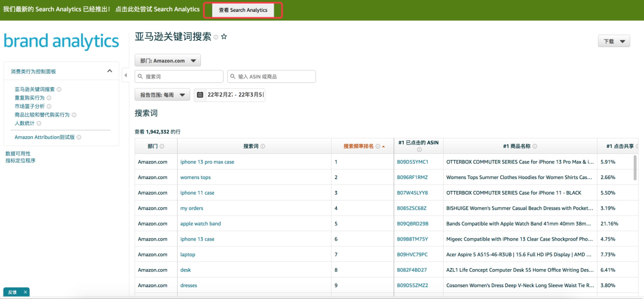Open search term iphone 13 pro max case
The image size is (644, 299).
(x=207, y=162)
